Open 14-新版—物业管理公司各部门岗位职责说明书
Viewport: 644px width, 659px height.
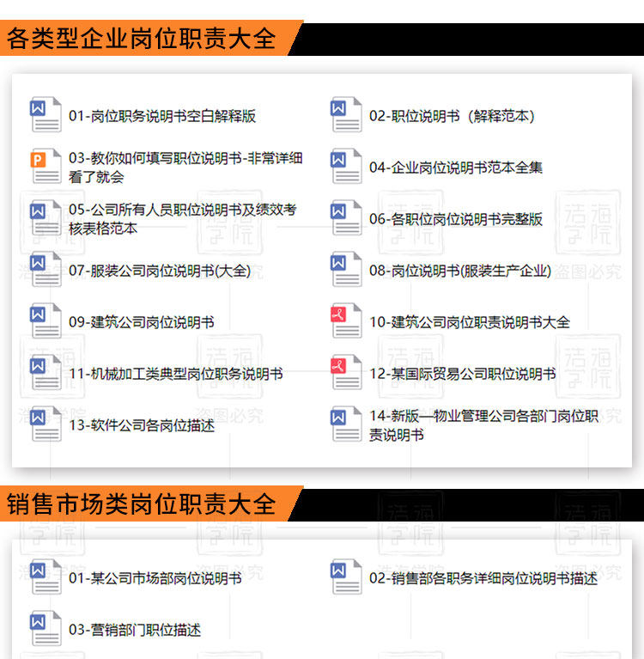[x=483, y=425]
